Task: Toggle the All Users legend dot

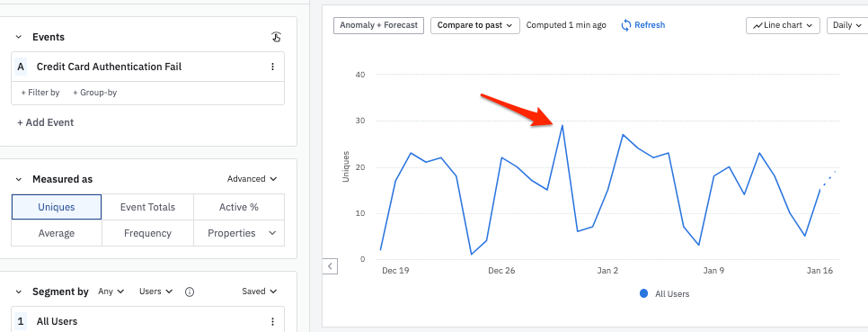Action: (x=643, y=293)
